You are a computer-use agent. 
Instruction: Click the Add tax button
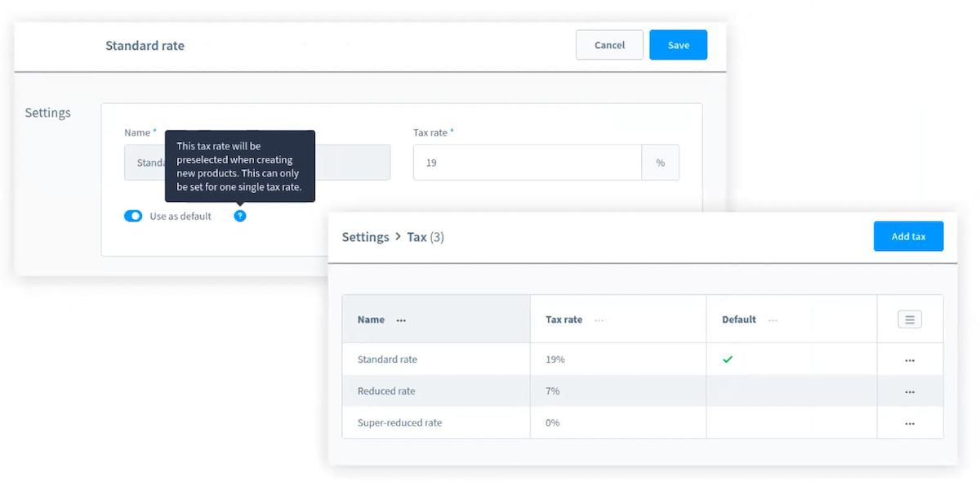(x=908, y=236)
